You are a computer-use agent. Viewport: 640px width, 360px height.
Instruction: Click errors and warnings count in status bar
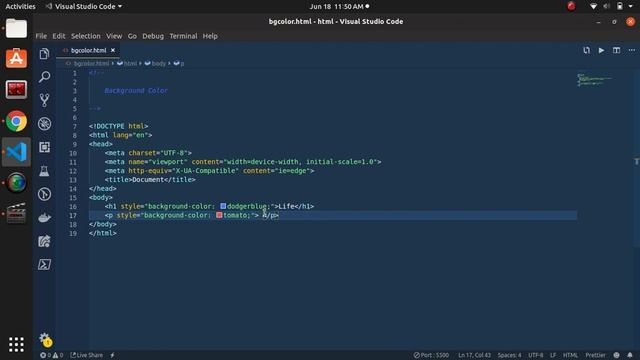coord(51,355)
